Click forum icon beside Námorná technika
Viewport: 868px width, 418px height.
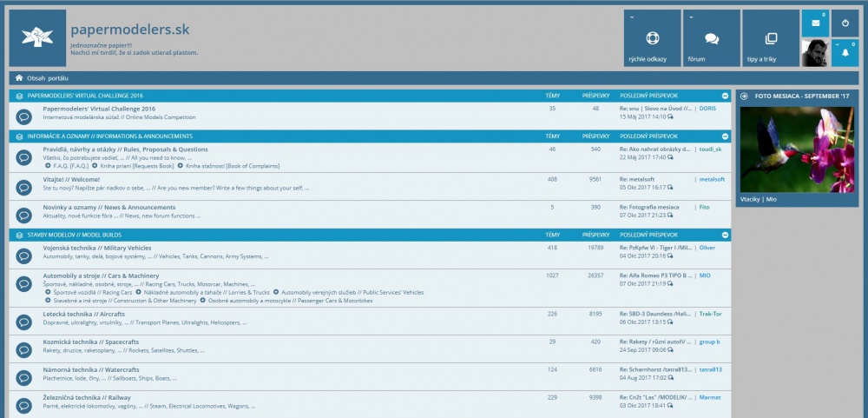23,377
